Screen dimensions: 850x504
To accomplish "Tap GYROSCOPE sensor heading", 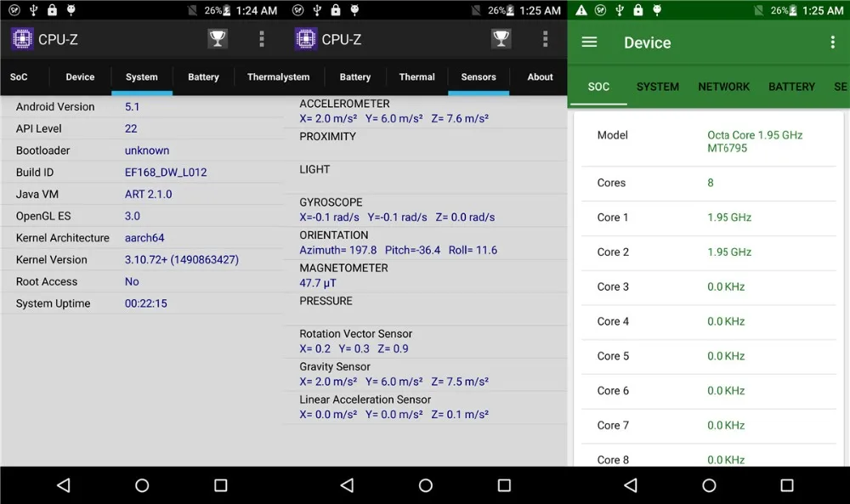I will (x=331, y=202).
